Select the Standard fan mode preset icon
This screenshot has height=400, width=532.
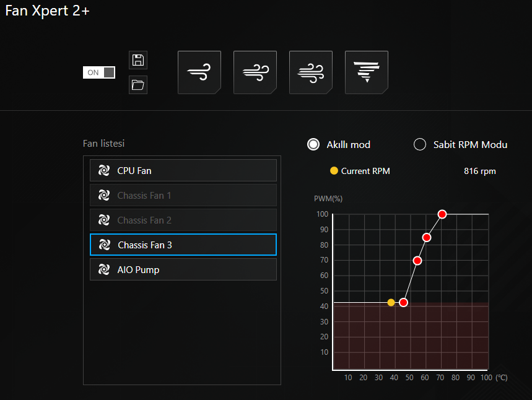click(255, 72)
